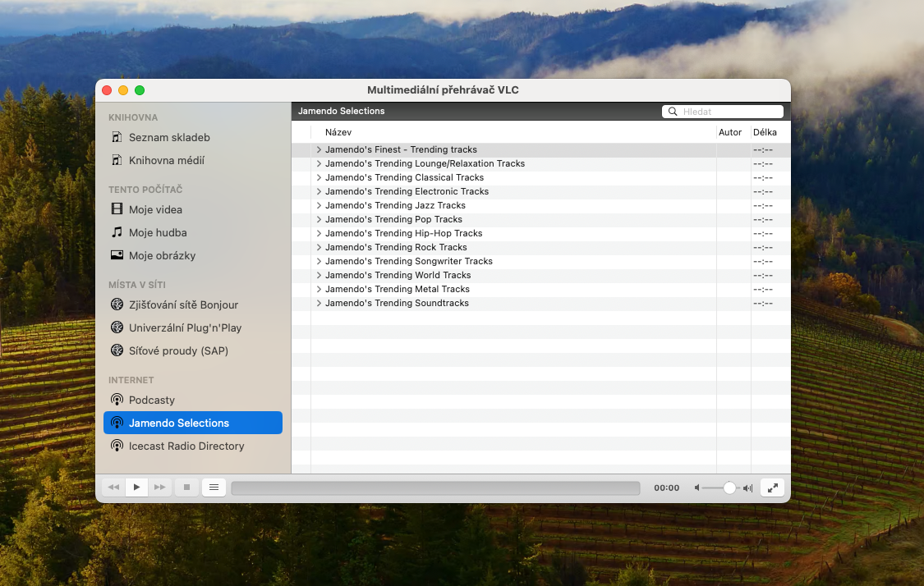The height and width of the screenshot is (586, 924).
Task: Expand Jamendo's Trending Soundtracks
Action: coord(319,303)
